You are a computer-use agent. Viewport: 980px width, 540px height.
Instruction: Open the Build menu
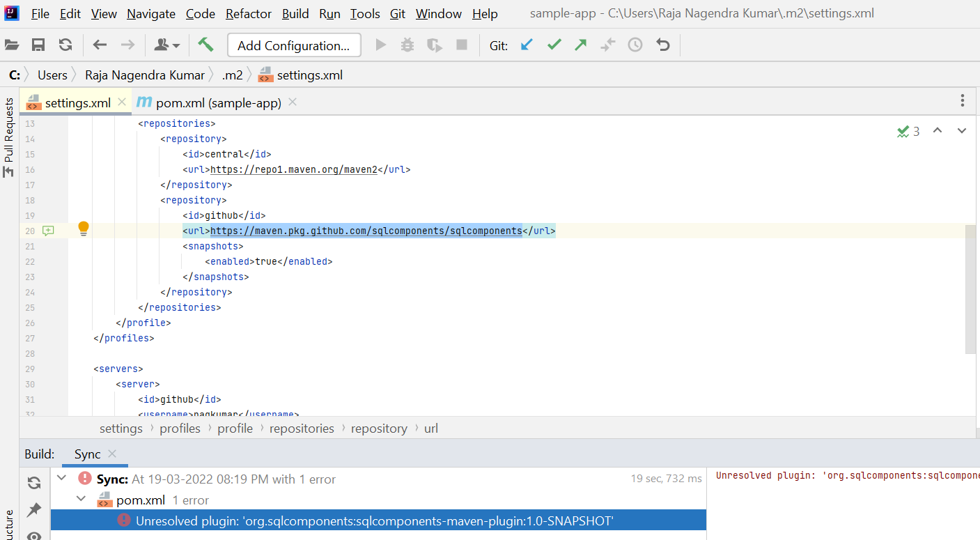pos(295,14)
